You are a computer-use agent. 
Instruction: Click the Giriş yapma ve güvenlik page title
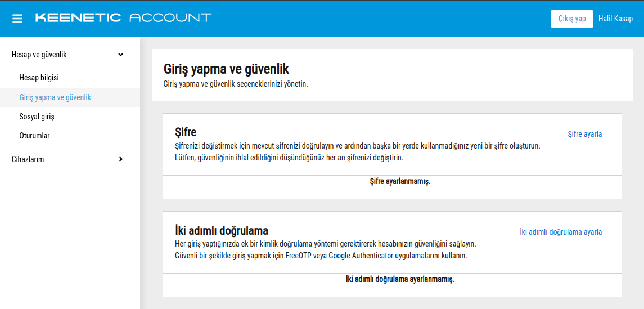226,69
